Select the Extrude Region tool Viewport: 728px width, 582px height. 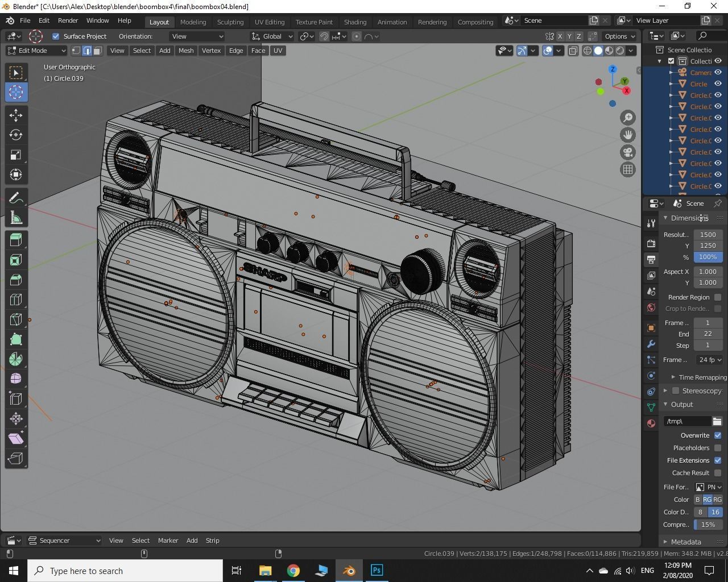(16, 240)
